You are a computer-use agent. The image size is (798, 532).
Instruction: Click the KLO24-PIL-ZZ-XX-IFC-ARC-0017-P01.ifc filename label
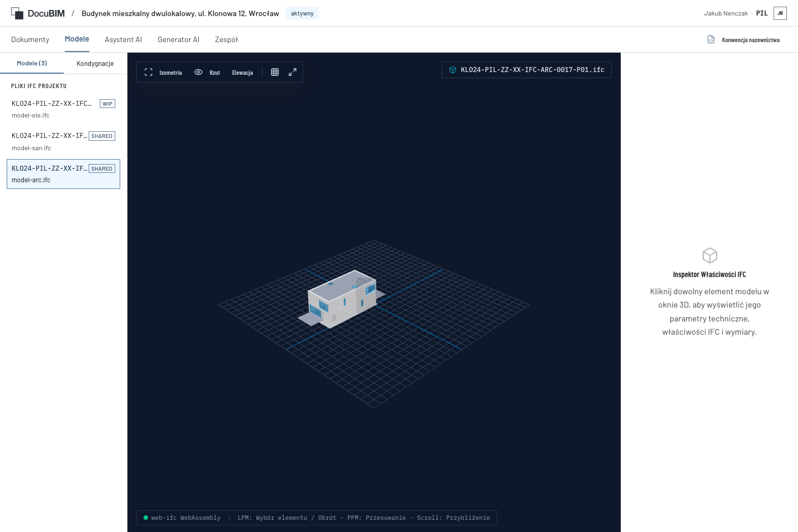click(533, 70)
